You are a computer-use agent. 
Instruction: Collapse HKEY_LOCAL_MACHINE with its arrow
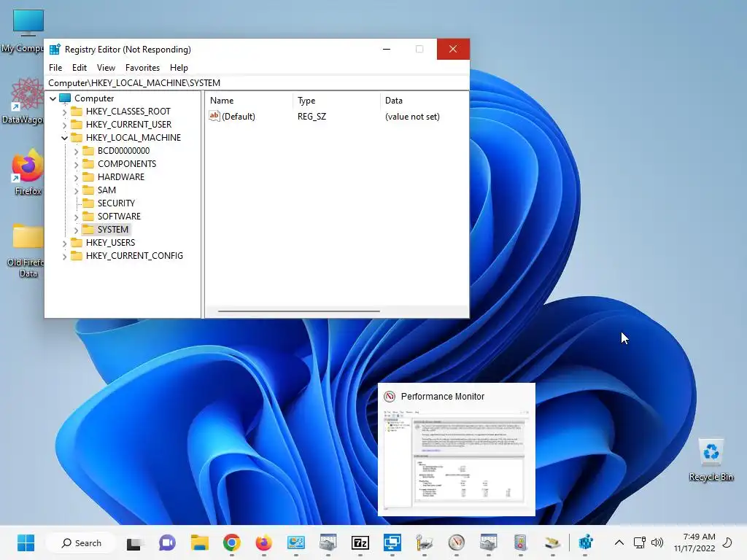[64, 138]
